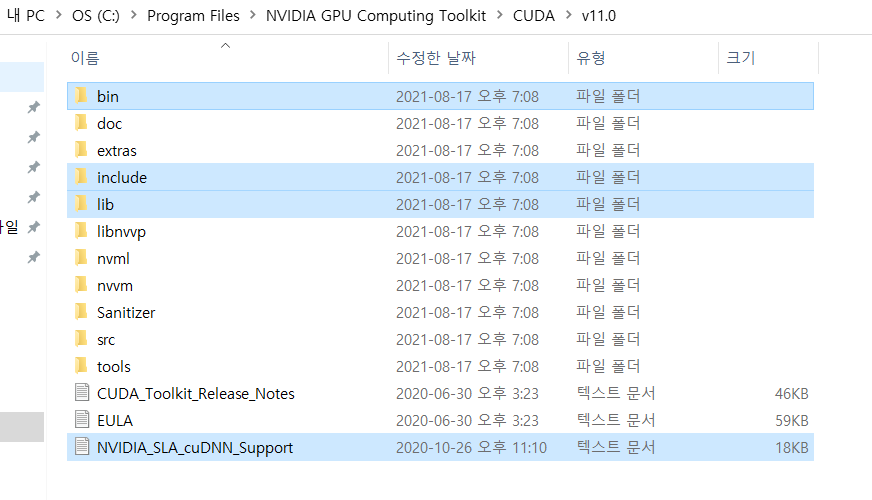Click 파일 폴더 type in Sanitizer row
872x500 pixels.
[608, 313]
